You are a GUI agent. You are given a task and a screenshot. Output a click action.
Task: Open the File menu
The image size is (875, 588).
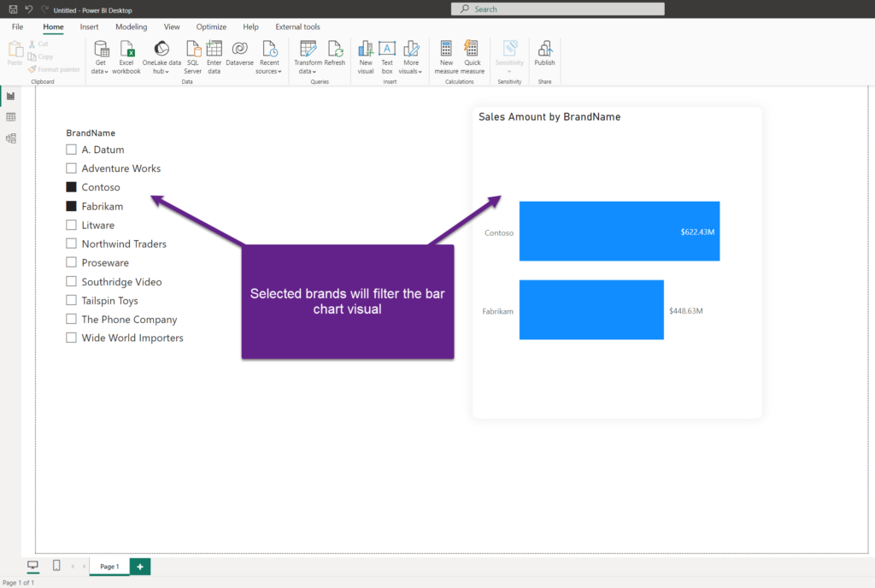click(x=18, y=26)
